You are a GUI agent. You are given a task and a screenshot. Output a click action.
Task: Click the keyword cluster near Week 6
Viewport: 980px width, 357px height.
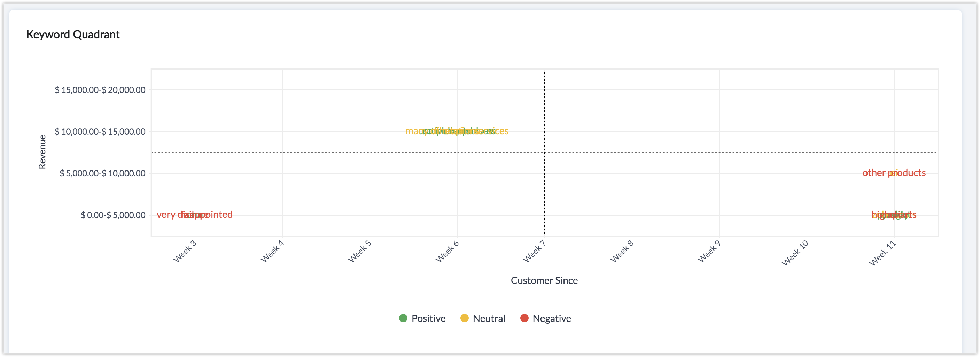tap(457, 131)
